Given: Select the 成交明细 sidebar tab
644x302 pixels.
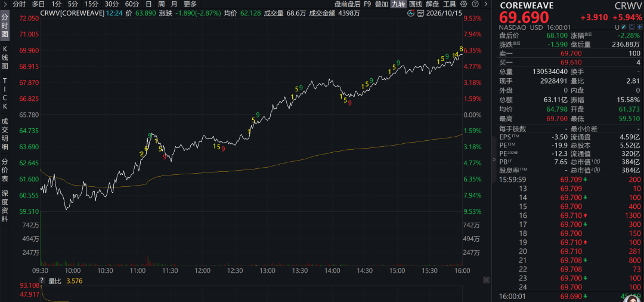Looking at the screenshot, I should 5,134.
